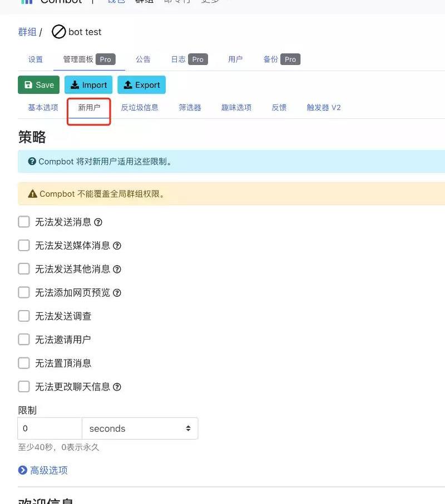Viewport: 445px width, 504px height.
Task: Click the help icon beside 无法发送媒体消息
Action: click(x=117, y=246)
